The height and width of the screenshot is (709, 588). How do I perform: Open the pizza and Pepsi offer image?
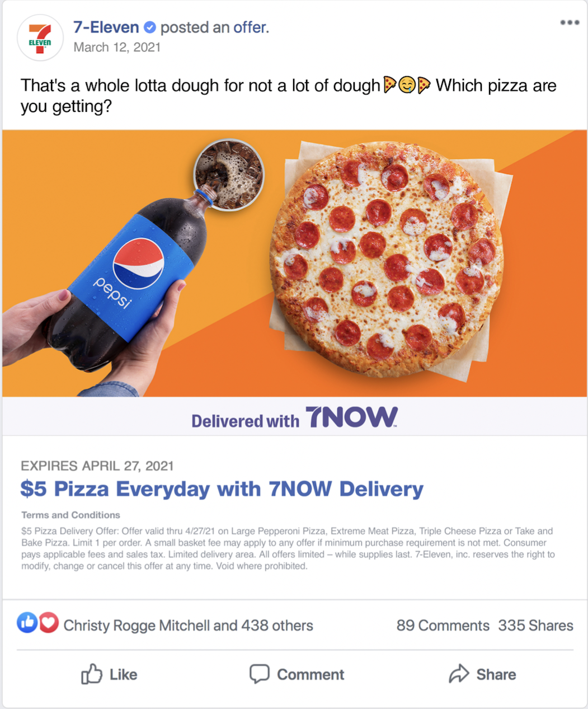pos(294,264)
